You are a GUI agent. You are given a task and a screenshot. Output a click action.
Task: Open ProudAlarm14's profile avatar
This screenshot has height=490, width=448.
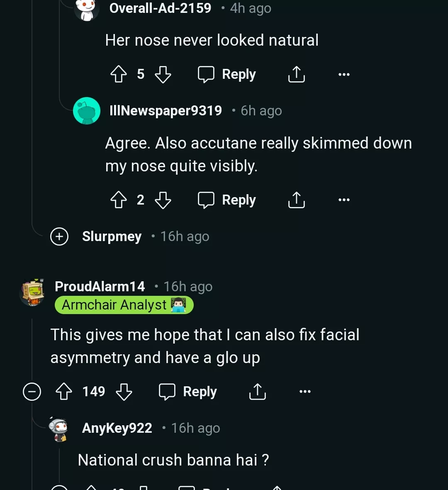tap(32, 293)
